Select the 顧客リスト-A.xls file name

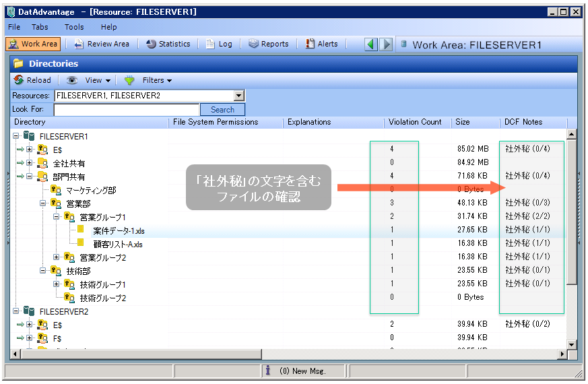click(x=118, y=245)
